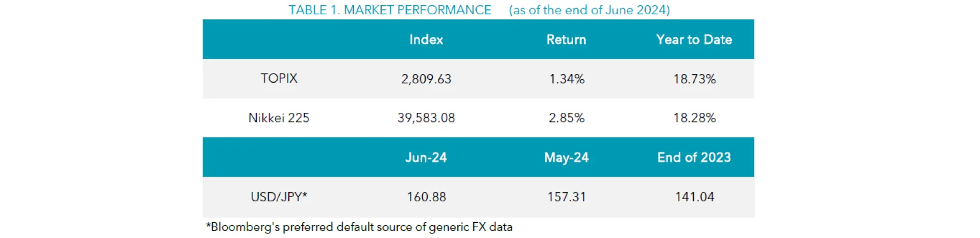
Task: Select the June USD/JPY rate 160.88
Action: click(426, 197)
